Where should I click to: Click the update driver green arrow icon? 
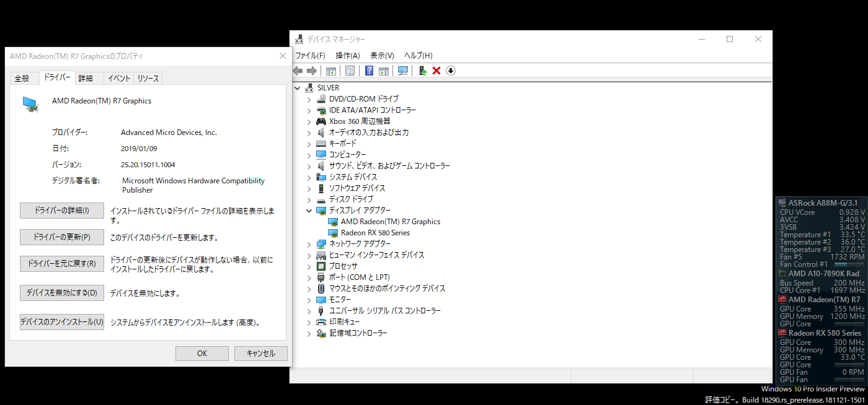[x=422, y=71]
